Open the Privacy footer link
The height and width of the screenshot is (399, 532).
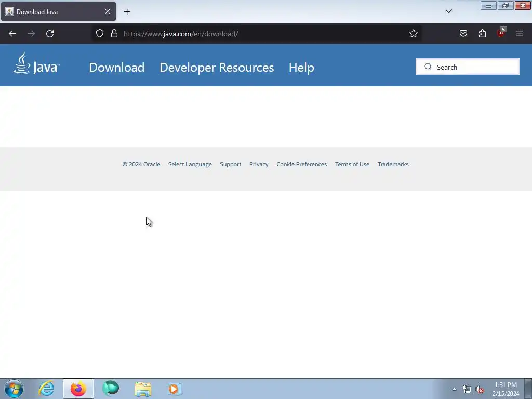click(x=259, y=164)
